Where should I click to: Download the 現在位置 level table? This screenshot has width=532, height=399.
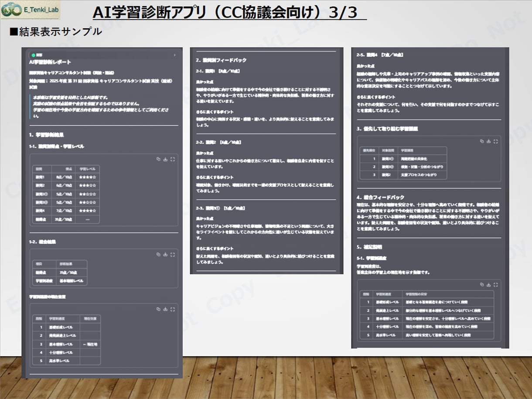(165, 309)
